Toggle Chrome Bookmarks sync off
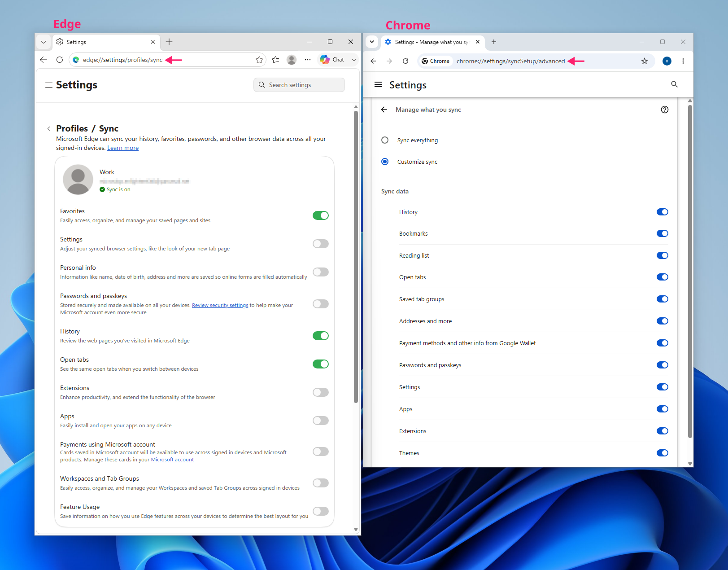 coord(663,233)
